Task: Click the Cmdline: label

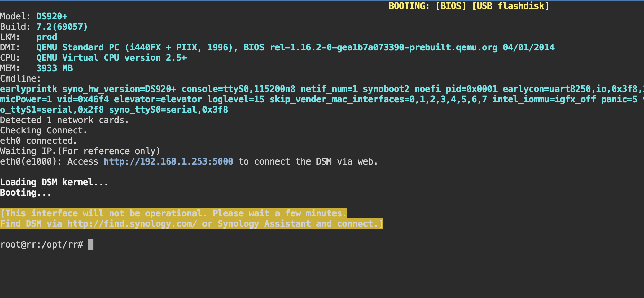Action: [20, 78]
